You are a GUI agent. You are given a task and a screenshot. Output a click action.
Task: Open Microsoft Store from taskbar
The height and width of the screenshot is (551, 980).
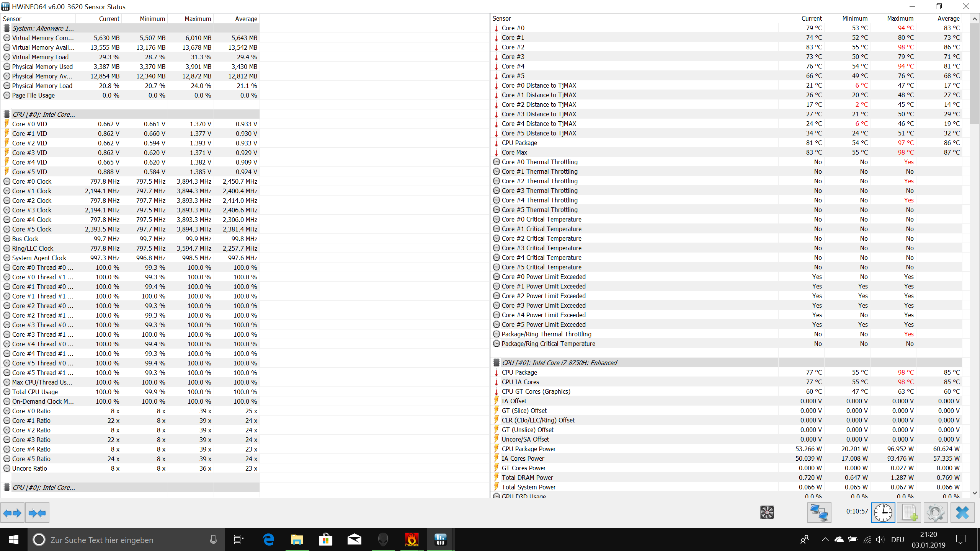pyautogui.click(x=325, y=540)
